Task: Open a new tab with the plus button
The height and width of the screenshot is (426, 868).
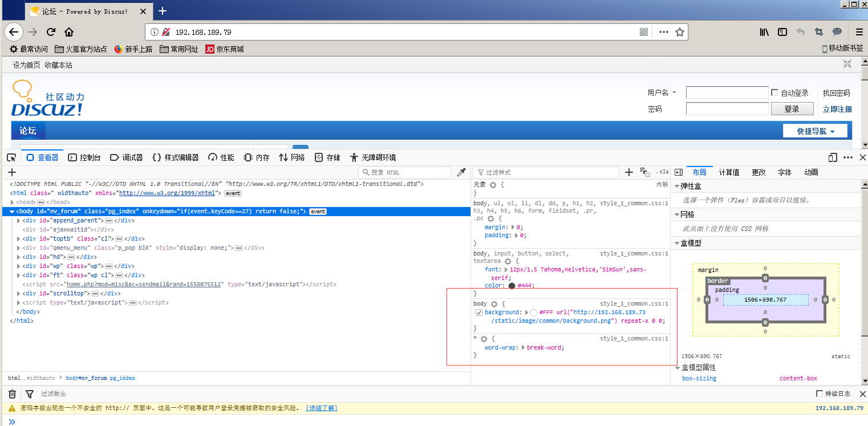Action: tap(163, 11)
